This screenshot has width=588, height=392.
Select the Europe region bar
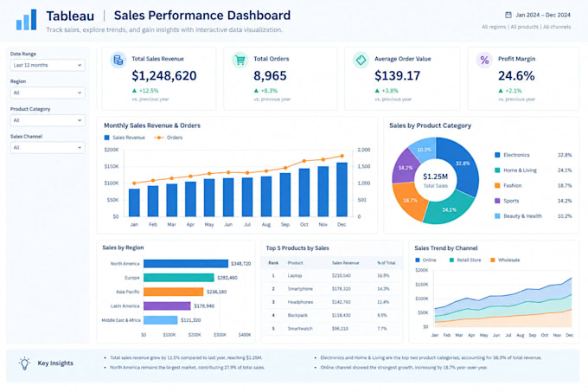[179, 278]
